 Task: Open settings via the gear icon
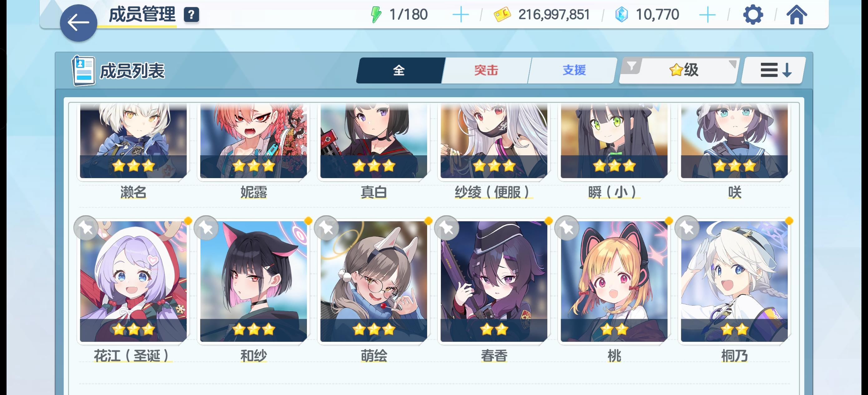tap(753, 14)
